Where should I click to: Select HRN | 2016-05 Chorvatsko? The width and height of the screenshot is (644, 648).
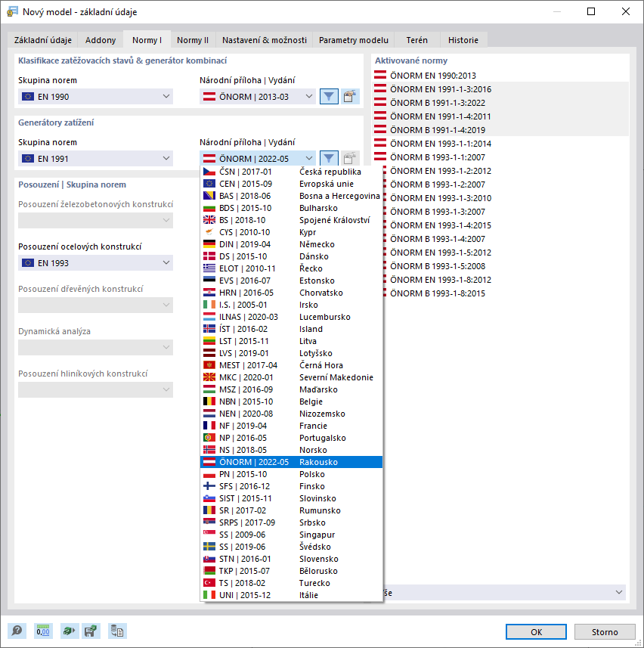[x=291, y=293]
